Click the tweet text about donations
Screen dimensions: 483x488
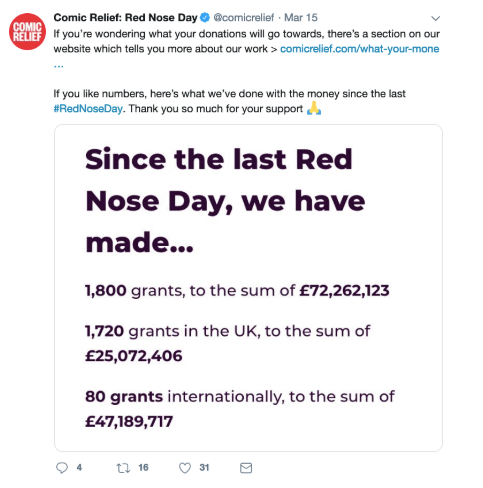247,41
